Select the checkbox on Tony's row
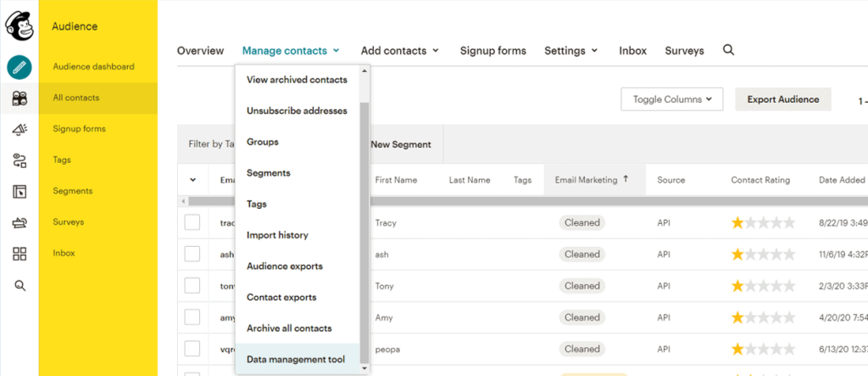868x376 pixels. [x=192, y=285]
